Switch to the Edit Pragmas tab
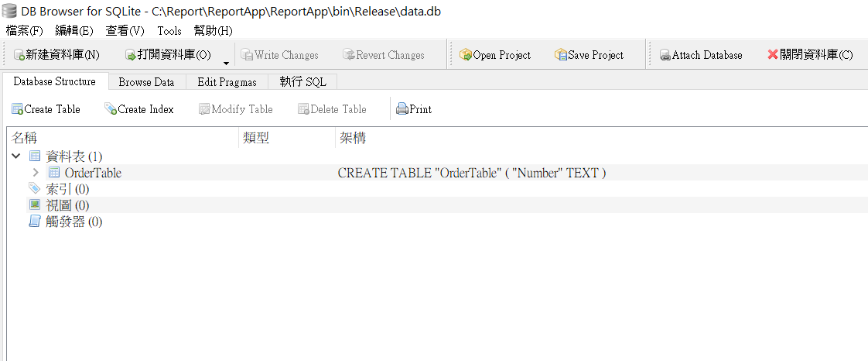 [x=227, y=82]
